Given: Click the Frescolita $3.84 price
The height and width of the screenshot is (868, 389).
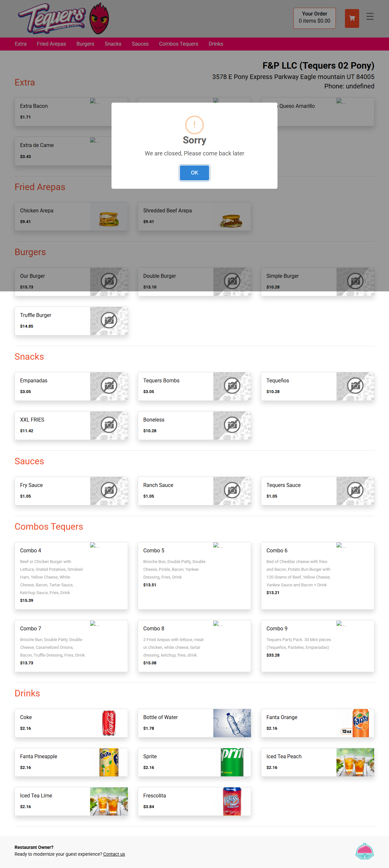Looking at the screenshot, I should click(148, 807).
